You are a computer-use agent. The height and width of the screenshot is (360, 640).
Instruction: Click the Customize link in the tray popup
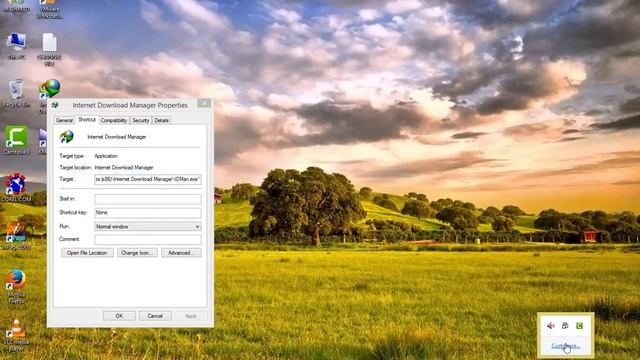click(x=565, y=346)
